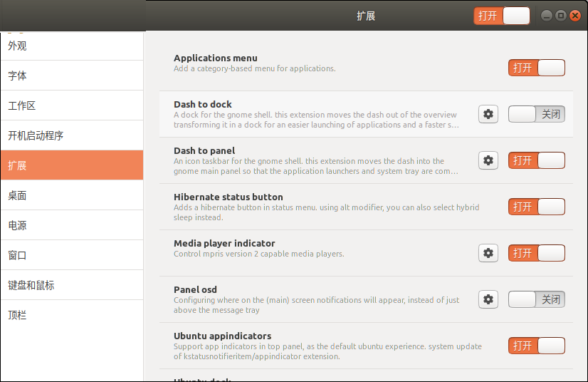Go to 工作区 settings
Image resolution: width=588 pixels, height=382 pixels.
71,105
